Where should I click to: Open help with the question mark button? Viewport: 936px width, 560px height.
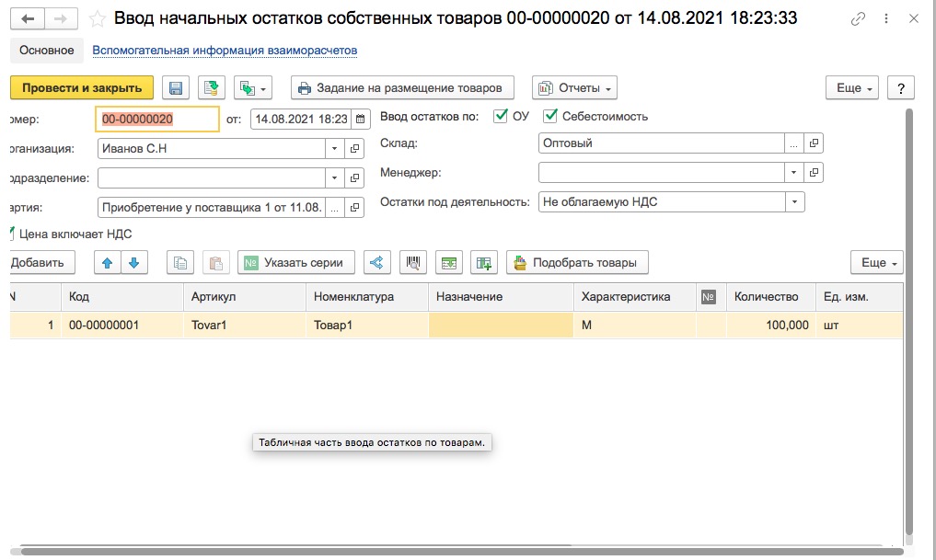(x=901, y=88)
